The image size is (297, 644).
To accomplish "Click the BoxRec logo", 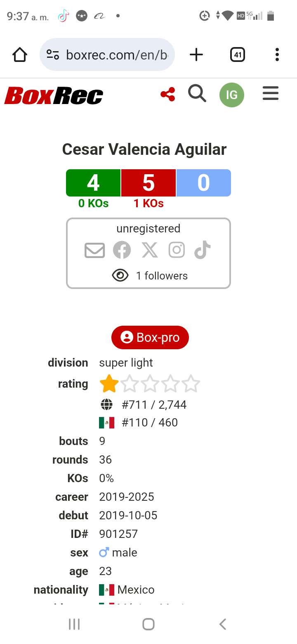I will pyautogui.click(x=53, y=94).
